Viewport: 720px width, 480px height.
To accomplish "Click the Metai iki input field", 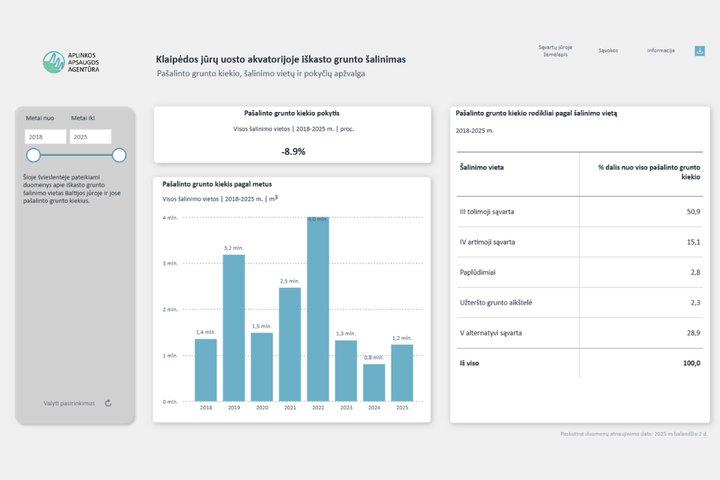I will (90, 137).
